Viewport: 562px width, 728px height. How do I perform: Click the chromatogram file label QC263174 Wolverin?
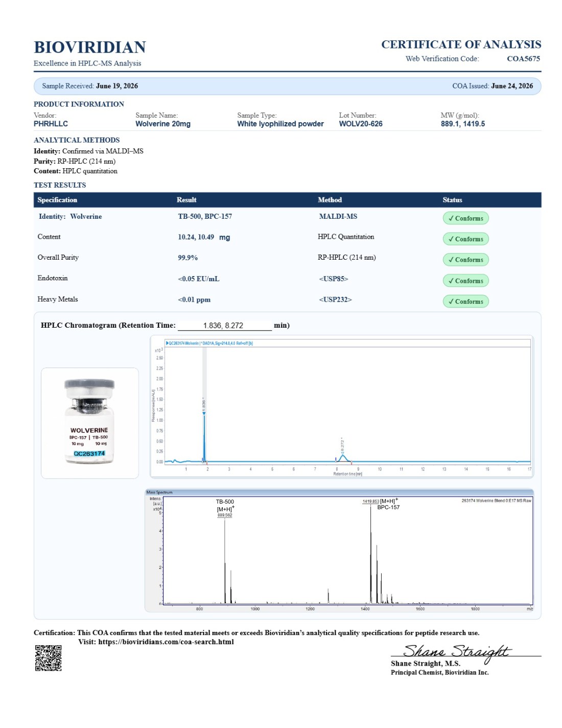pos(209,343)
